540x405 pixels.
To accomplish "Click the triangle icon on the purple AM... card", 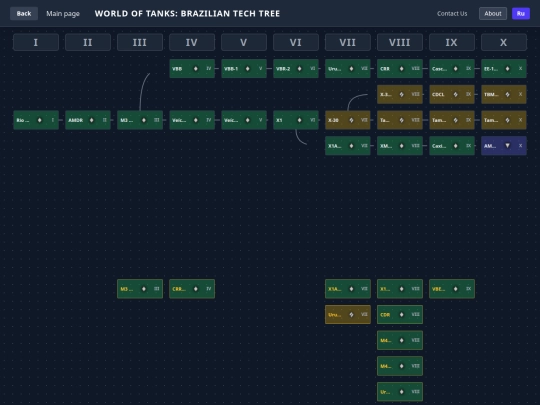I will click(507, 146).
